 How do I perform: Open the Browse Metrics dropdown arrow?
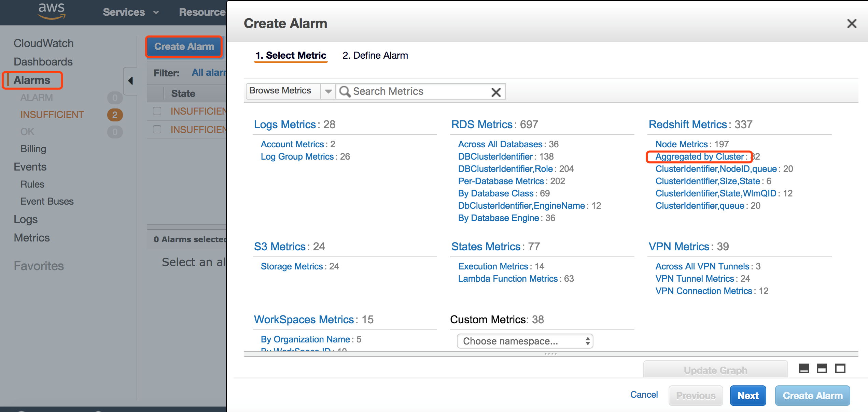click(x=328, y=91)
